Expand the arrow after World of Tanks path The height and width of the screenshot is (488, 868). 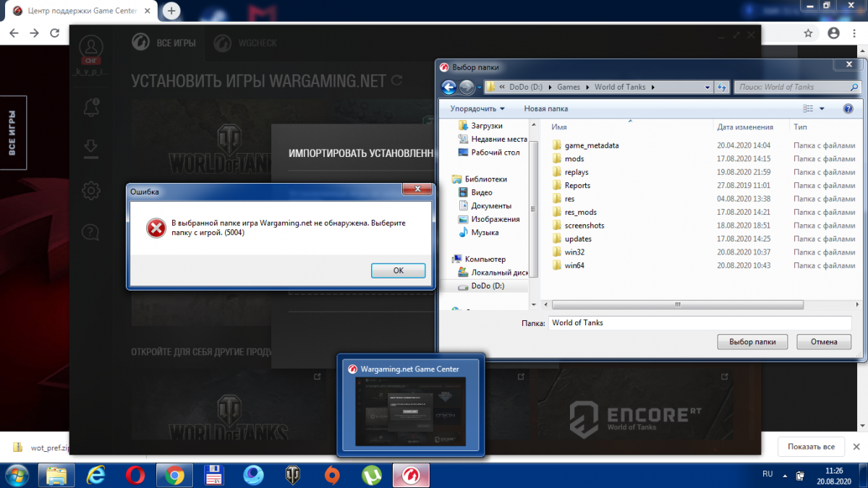click(x=653, y=87)
